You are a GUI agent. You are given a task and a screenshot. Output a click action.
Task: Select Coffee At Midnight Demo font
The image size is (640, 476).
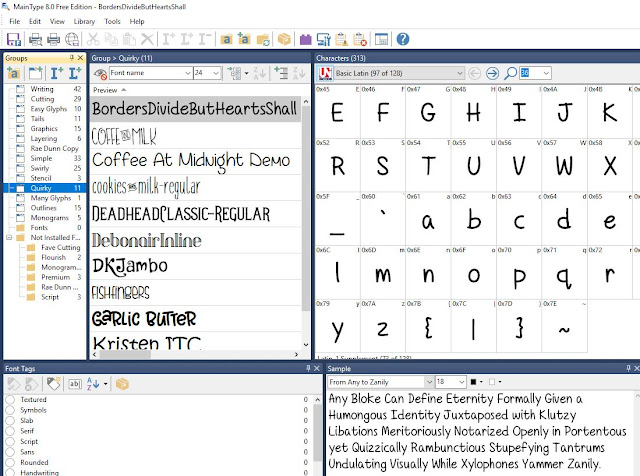tap(196, 161)
